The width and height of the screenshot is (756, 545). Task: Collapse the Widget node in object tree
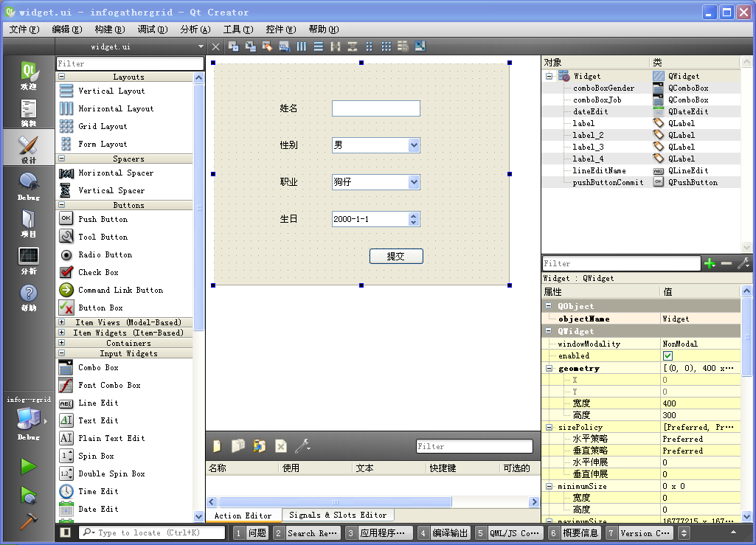pyautogui.click(x=549, y=76)
